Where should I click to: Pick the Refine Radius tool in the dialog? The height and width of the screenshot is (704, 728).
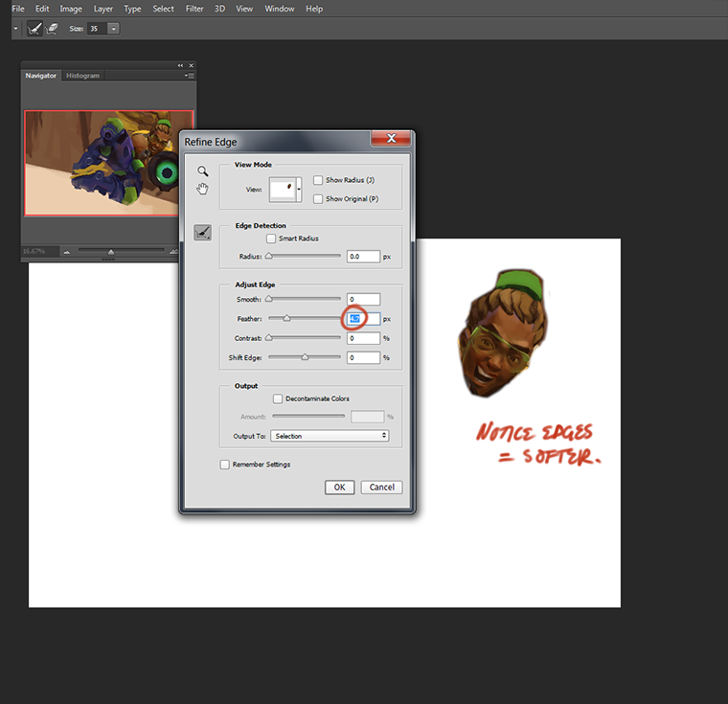(202, 232)
